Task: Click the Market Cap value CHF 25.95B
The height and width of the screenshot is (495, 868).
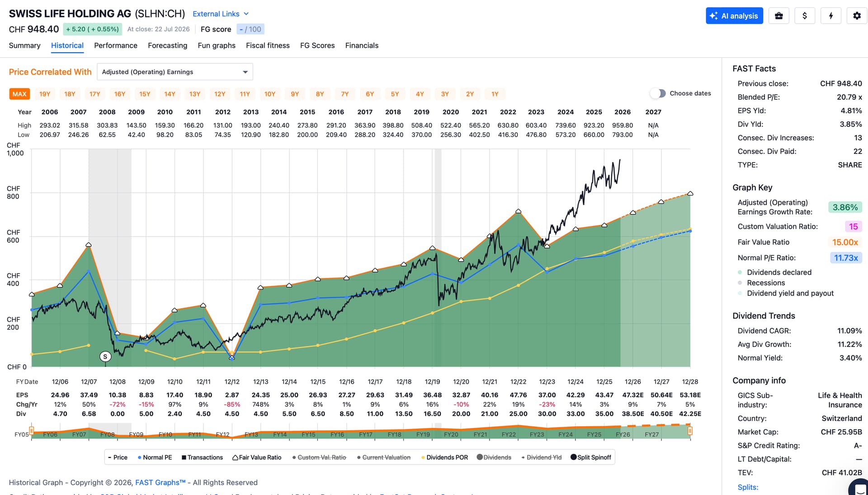Action: tap(841, 432)
